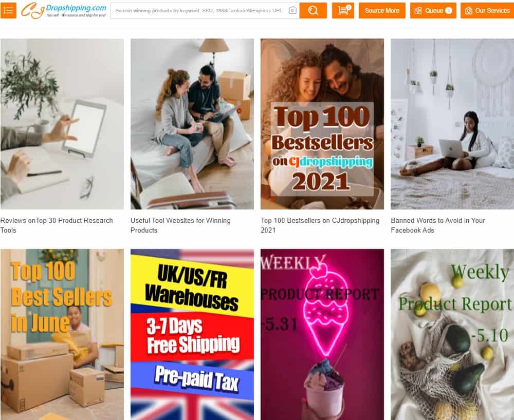Click the woman with laptop on bed thumbnail
Viewport: 514px width, 420px height.
pos(452,124)
